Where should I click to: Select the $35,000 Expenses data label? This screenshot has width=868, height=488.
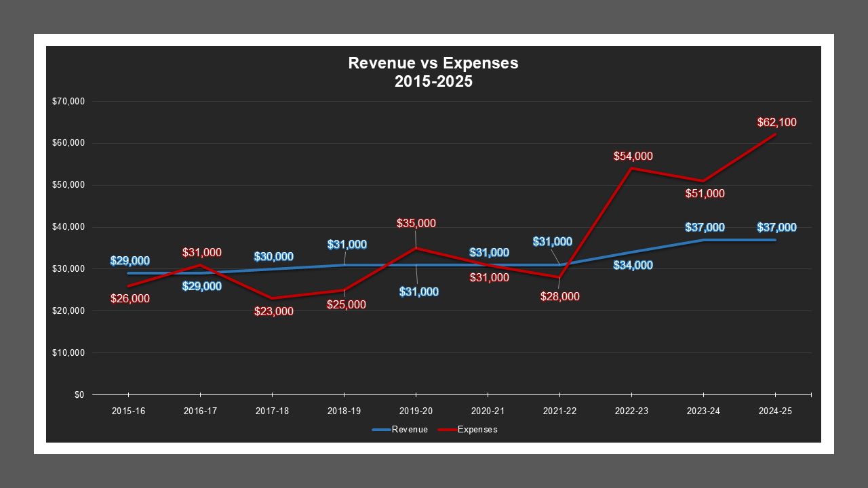tap(416, 222)
